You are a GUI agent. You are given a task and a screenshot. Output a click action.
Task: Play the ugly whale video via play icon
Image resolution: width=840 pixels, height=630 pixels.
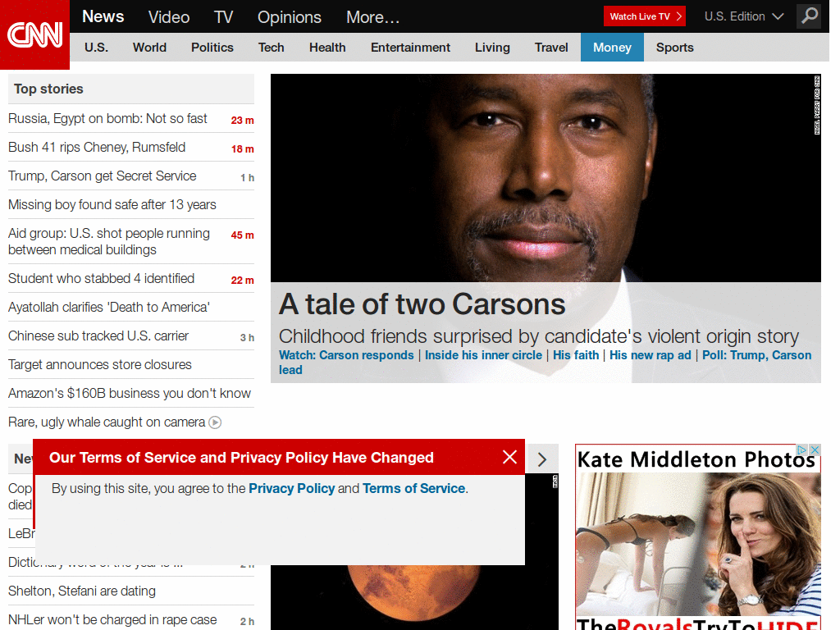click(214, 422)
